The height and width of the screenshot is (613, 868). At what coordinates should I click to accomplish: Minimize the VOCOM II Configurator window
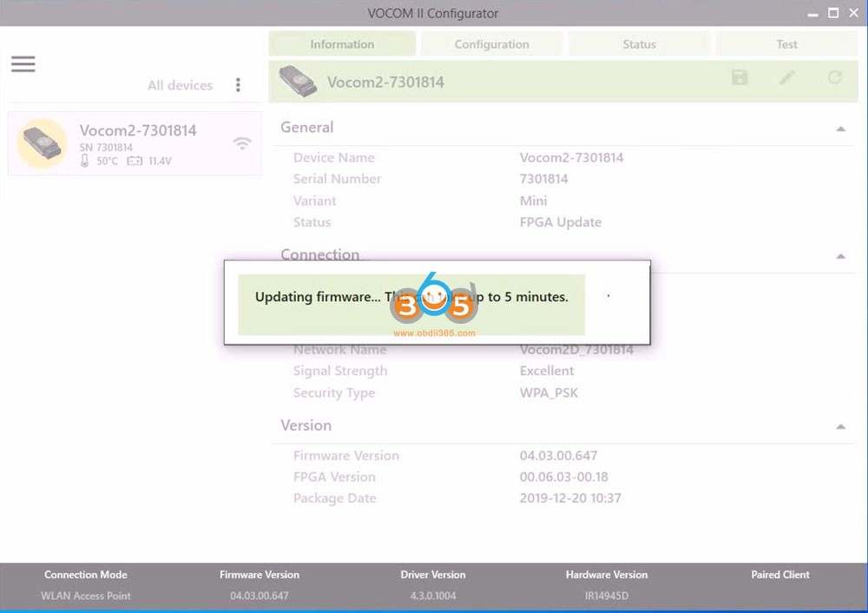point(812,13)
